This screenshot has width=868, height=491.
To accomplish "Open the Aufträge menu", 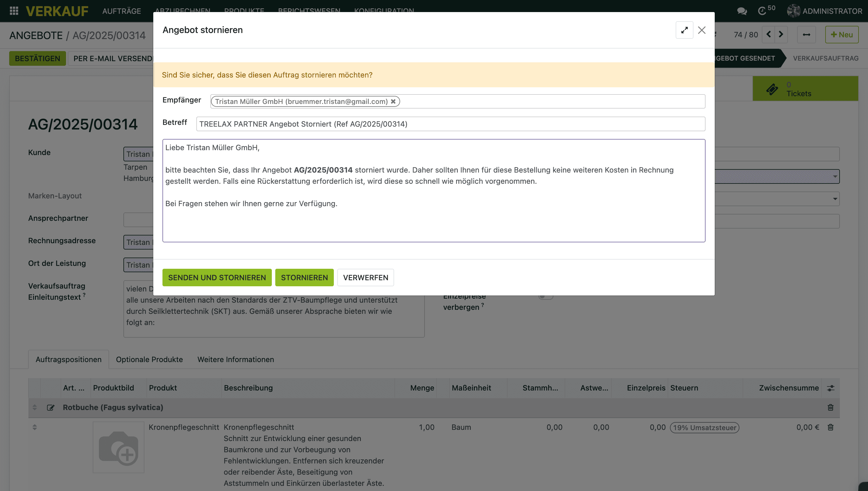I will coord(122,11).
